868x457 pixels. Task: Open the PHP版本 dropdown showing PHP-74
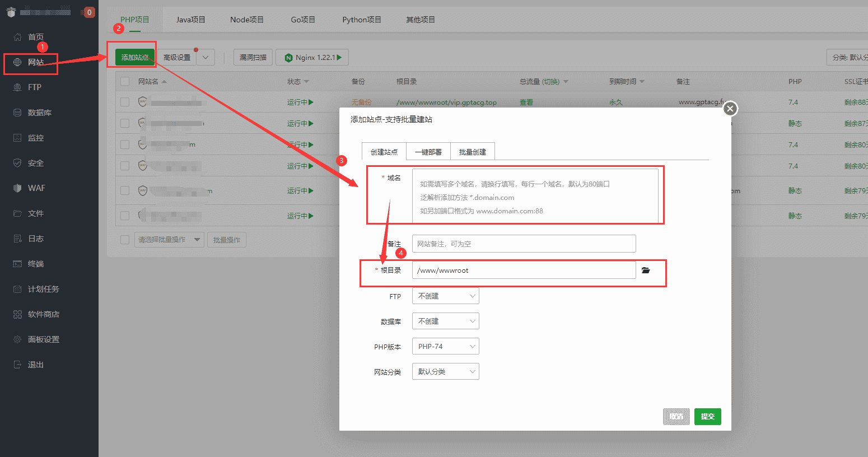445,346
